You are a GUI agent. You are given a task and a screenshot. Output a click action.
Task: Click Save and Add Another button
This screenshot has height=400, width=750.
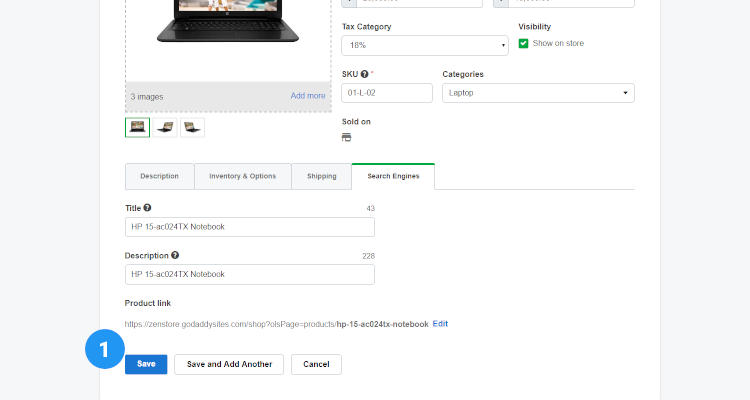(x=229, y=364)
